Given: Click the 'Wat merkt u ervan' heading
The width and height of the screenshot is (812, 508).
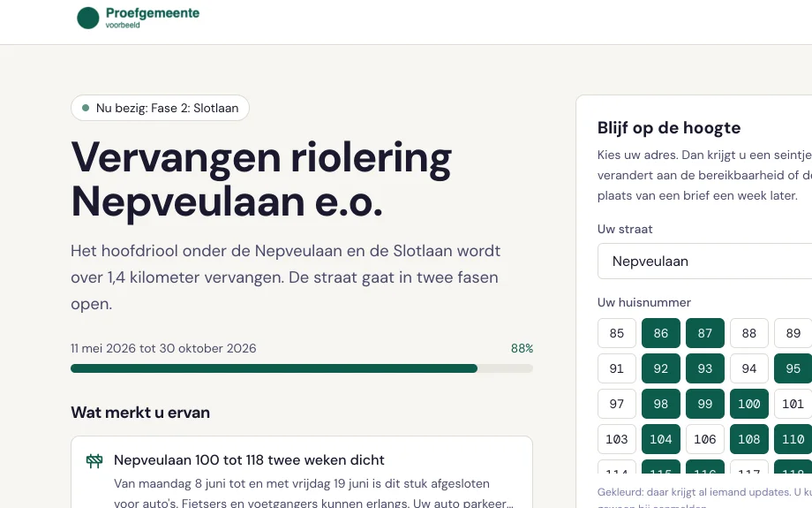Looking at the screenshot, I should [140, 413].
